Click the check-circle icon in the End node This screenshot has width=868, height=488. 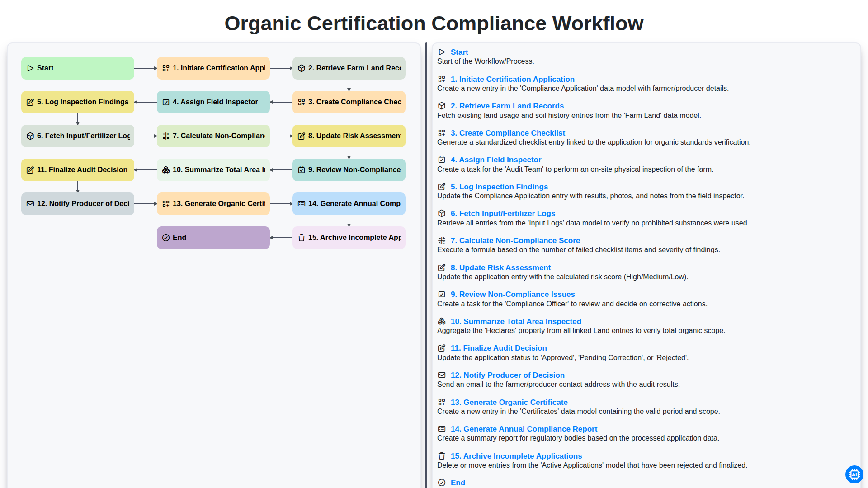click(166, 238)
